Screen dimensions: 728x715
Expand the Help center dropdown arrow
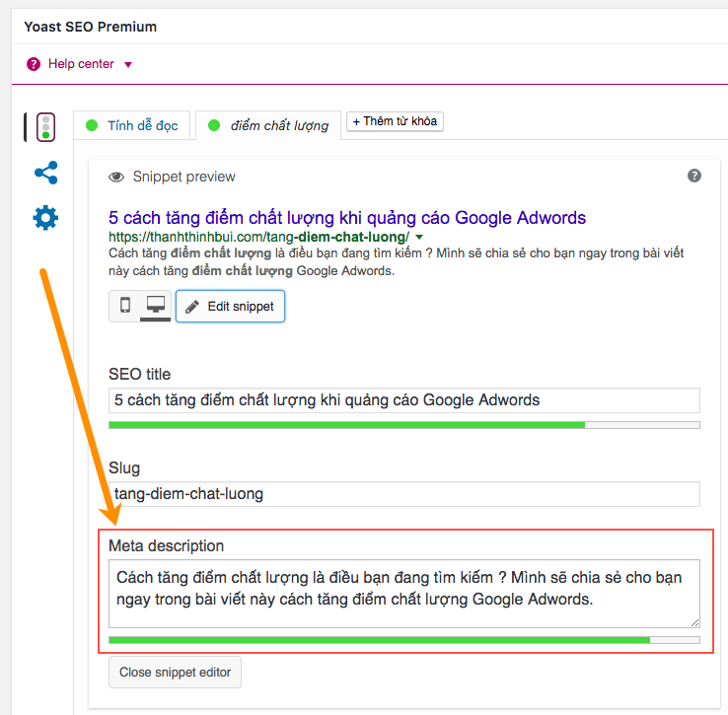[128, 65]
